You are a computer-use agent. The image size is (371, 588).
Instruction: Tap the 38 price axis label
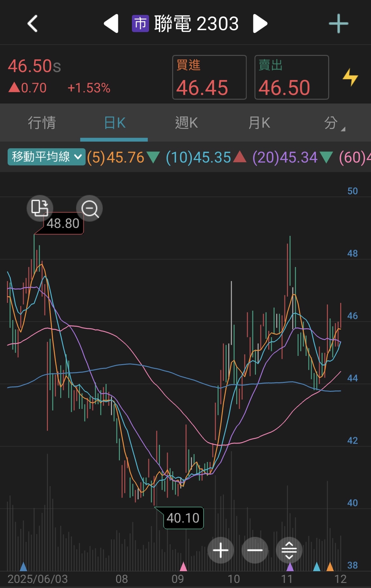pos(352,565)
